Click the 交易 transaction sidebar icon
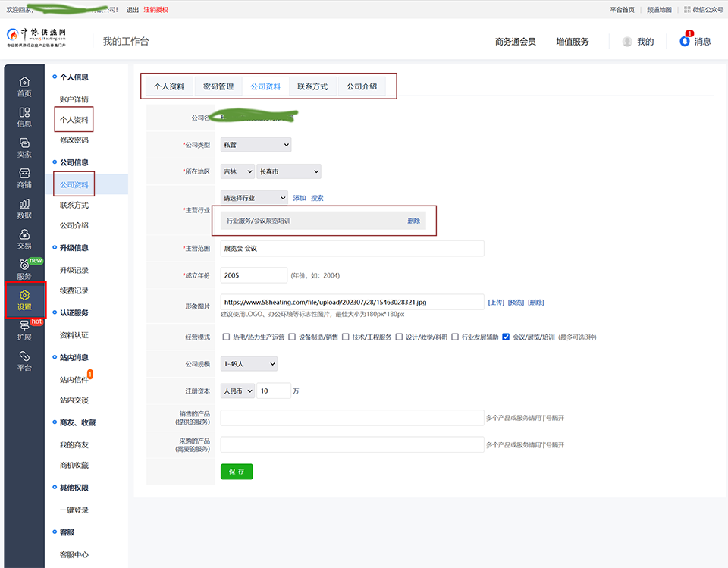Screen dimensions: 728x568 click(24, 234)
